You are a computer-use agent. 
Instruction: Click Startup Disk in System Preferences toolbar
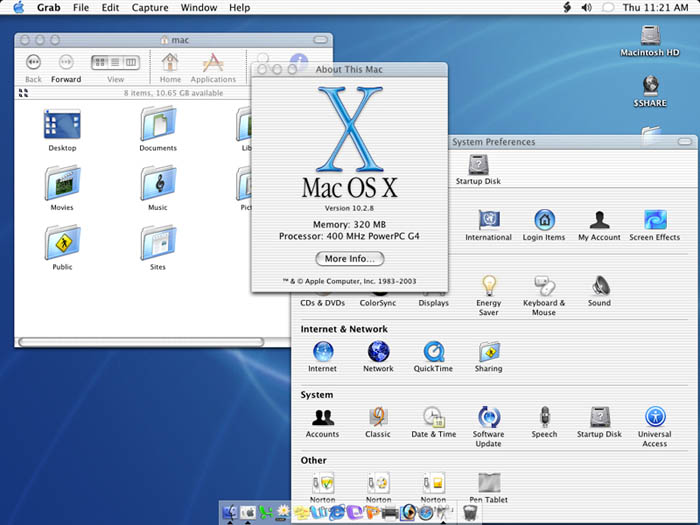coord(478,170)
